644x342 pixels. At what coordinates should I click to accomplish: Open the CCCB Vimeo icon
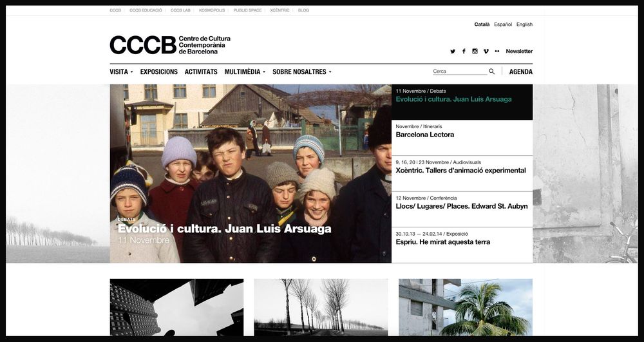point(486,52)
